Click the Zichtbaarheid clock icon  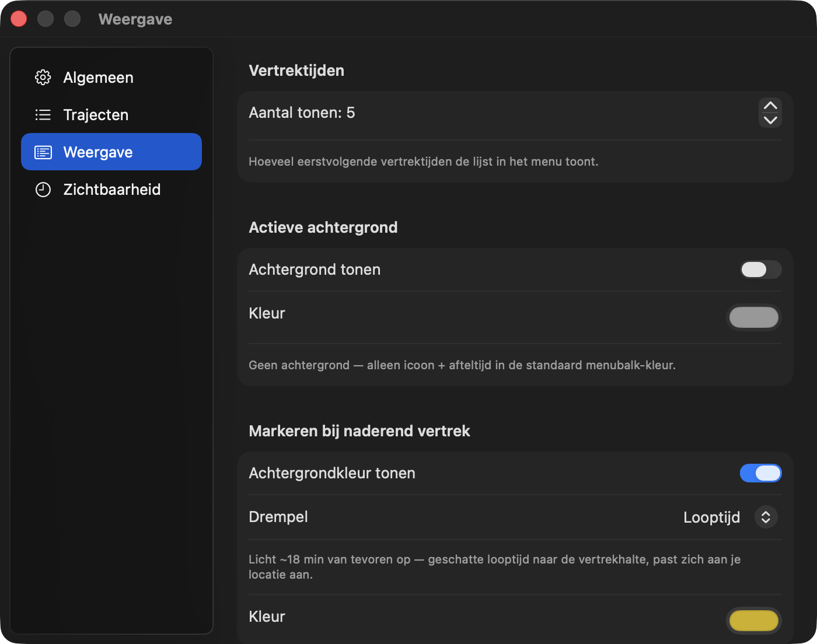click(x=43, y=190)
